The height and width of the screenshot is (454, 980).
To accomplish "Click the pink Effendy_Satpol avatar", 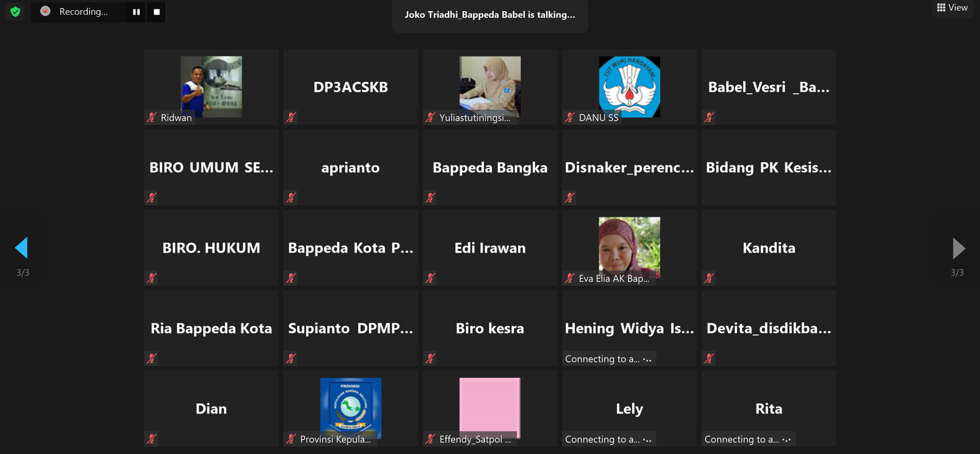I will pos(490,408).
